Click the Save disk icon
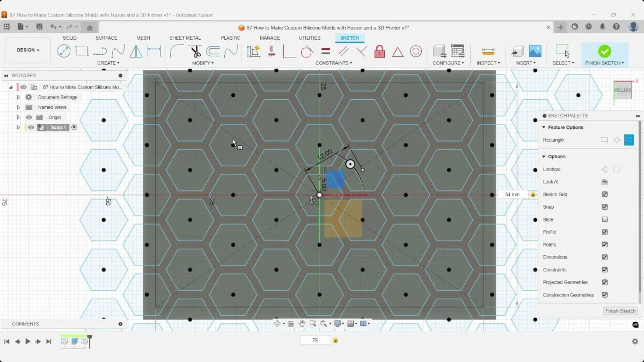The width and height of the screenshot is (644, 362). (39, 27)
